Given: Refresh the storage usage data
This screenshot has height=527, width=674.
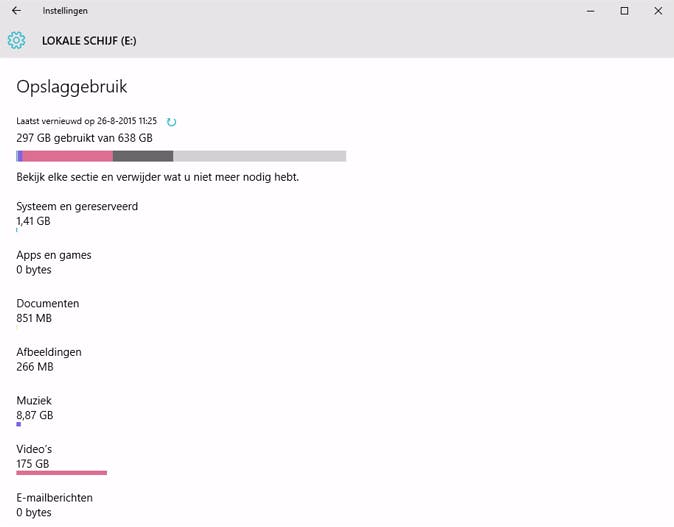Looking at the screenshot, I should pyautogui.click(x=171, y=122).
